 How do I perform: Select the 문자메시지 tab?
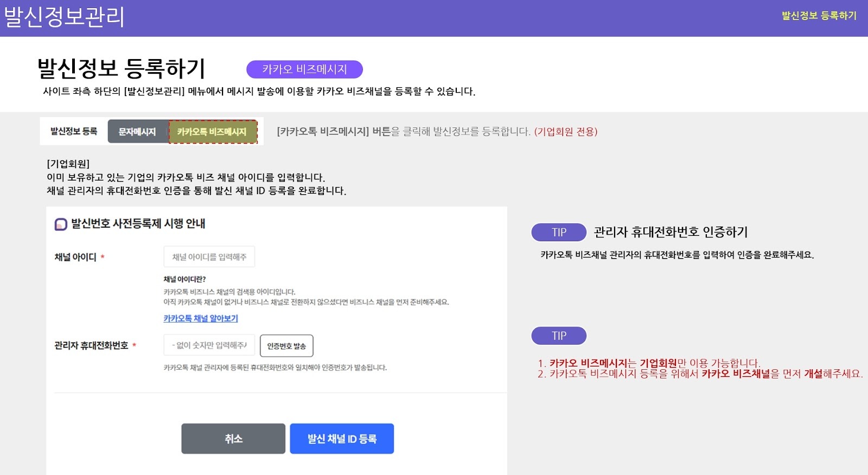coord(137,132)
